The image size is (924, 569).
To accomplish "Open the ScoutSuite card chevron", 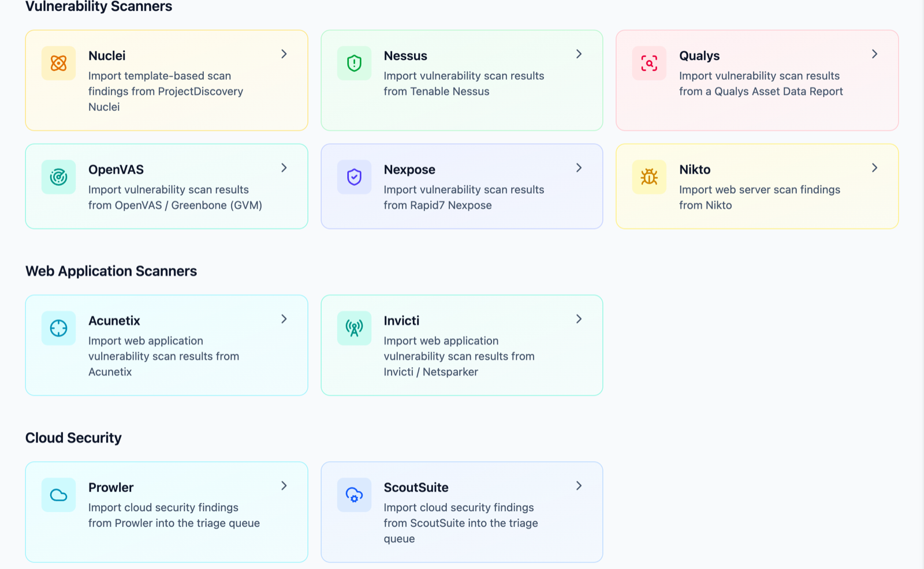I will pyautogui.click(x=579, y=485).
